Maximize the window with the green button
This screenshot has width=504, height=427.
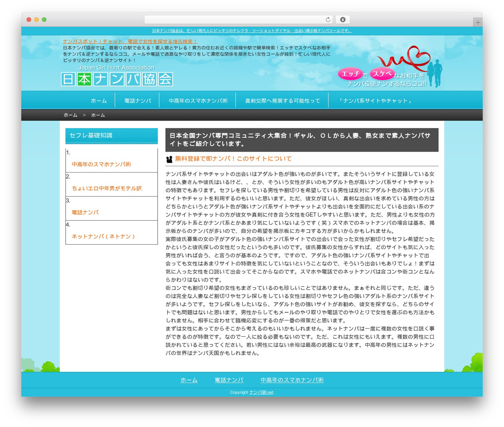pyautogui.click(x=44, y=20)
